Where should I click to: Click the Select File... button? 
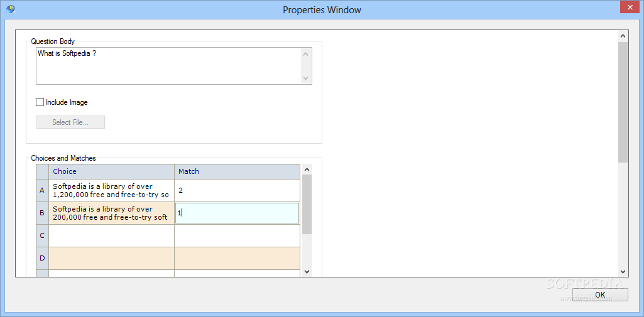tap(70, 122)
